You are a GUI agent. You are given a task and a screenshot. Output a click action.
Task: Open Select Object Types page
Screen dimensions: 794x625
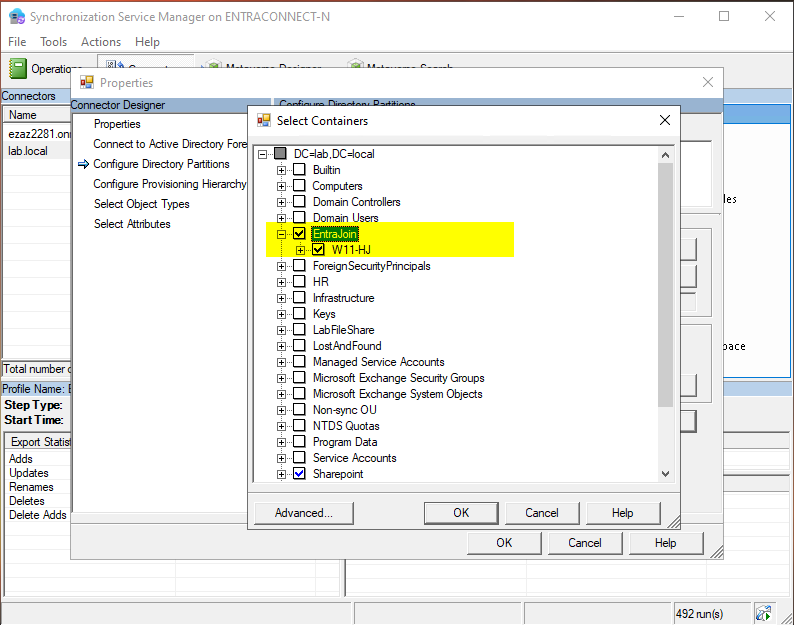(x=141, y=204)
